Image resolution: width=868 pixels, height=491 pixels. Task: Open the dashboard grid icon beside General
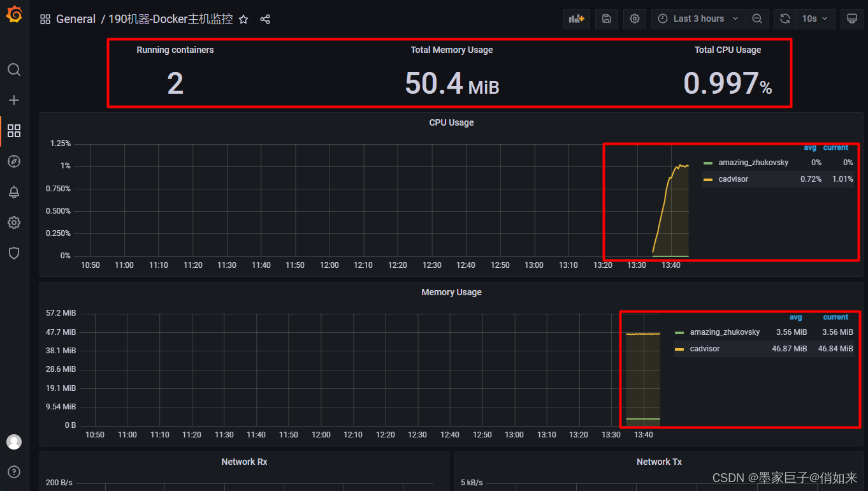[45, 19]
